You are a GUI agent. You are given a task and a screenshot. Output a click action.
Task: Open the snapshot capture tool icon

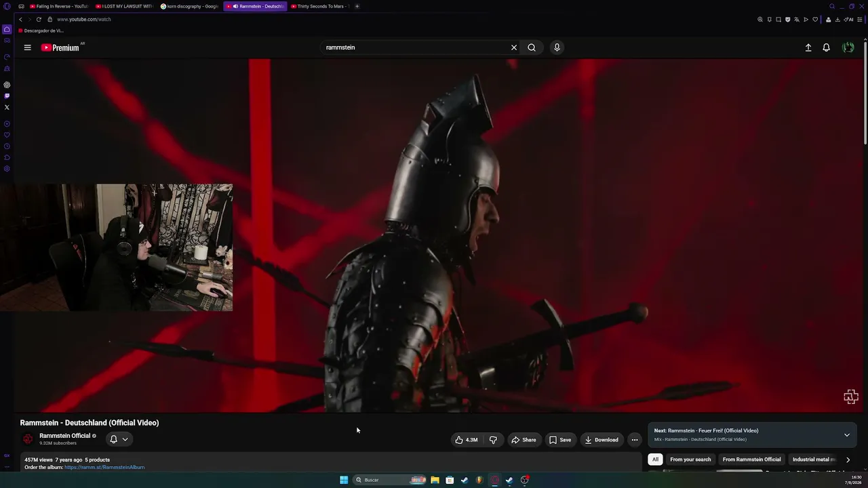tap(778, 20)
